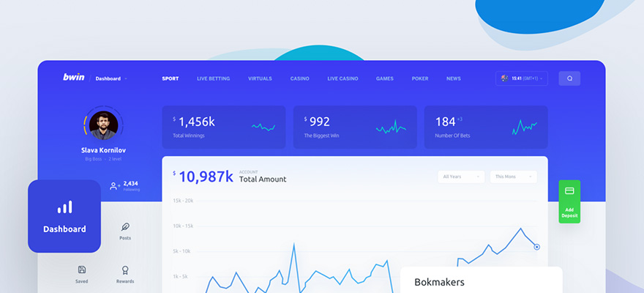Viewport: 644px width, 293px height.
Task: Click the end data point on chart
Action: [x=536, y=247]
